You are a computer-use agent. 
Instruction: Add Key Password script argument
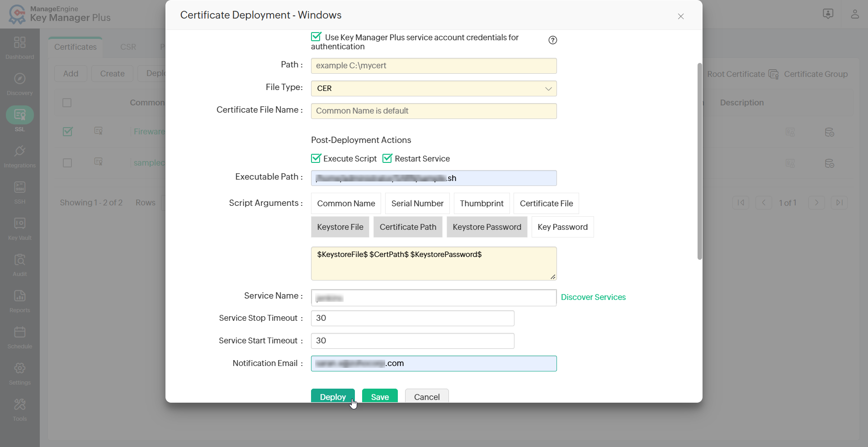coord(562,227)
